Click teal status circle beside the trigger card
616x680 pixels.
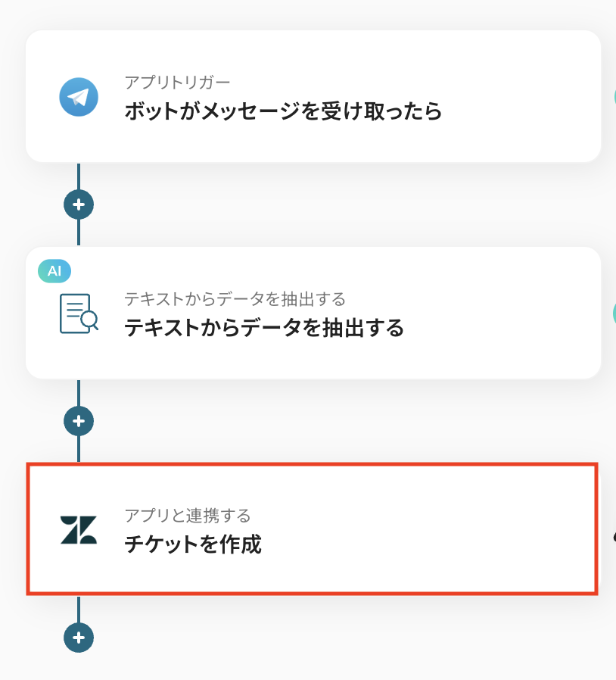[612, 97]
